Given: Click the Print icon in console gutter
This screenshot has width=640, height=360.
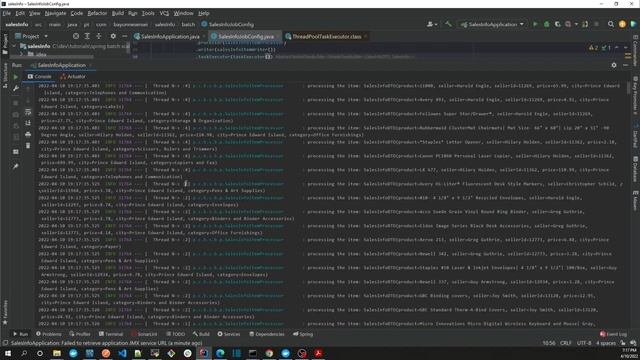Looking at the screenshot, I should [28, 134].
